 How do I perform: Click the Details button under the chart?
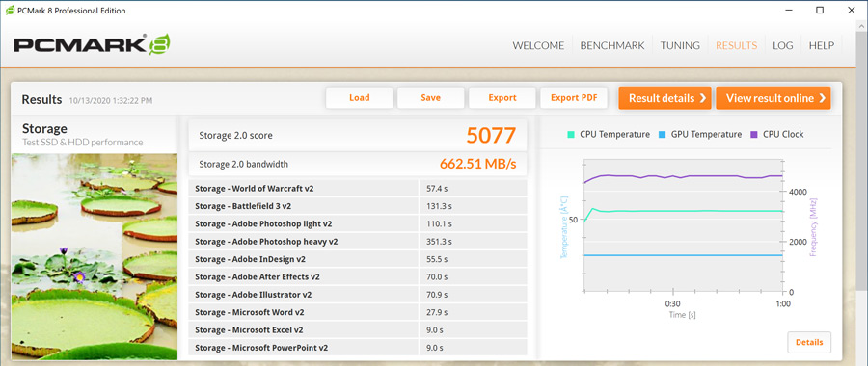tap(809, 342)
